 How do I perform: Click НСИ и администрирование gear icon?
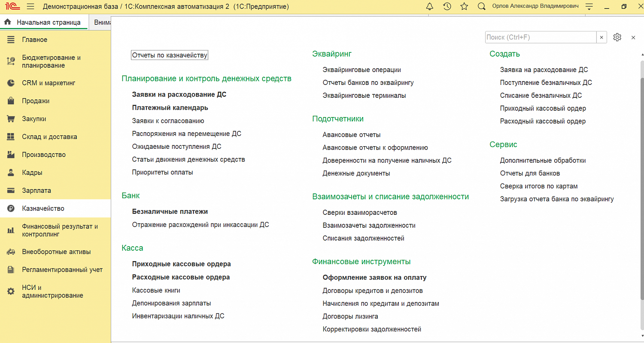click(11, 292)
